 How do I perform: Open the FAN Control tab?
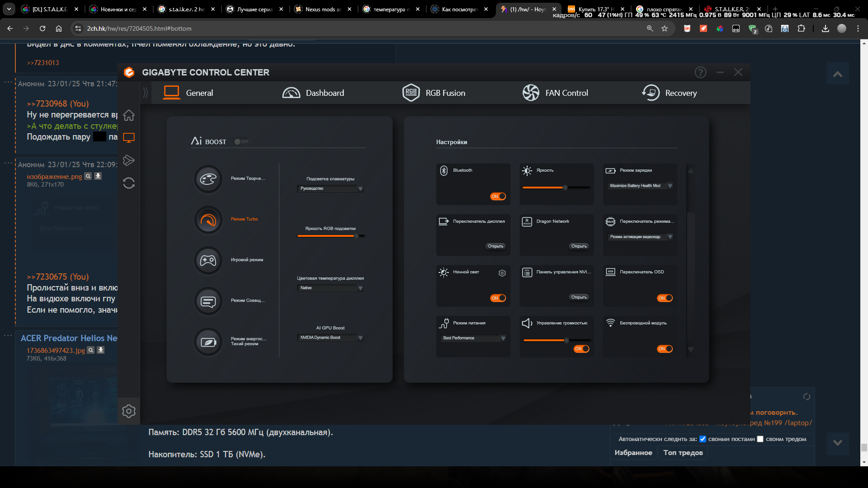(555, 93)
